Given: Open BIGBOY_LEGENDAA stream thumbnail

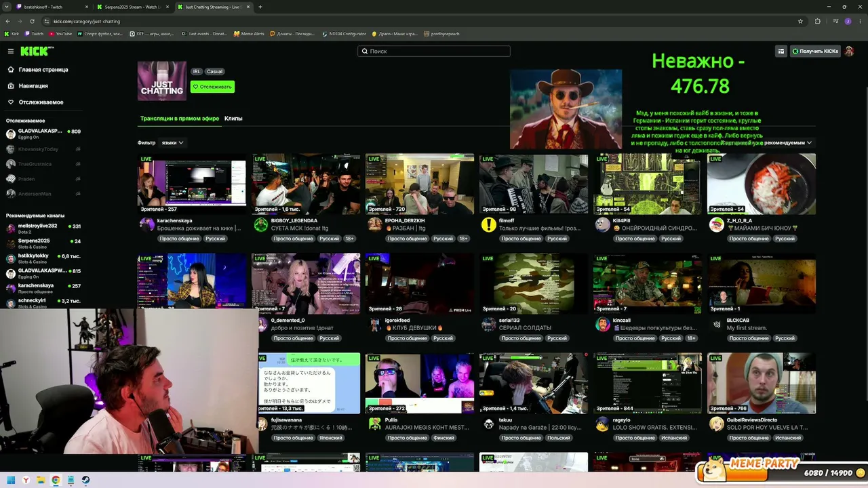Looking at the screenshot, I should pyautogui.click(x=306, y=184).
